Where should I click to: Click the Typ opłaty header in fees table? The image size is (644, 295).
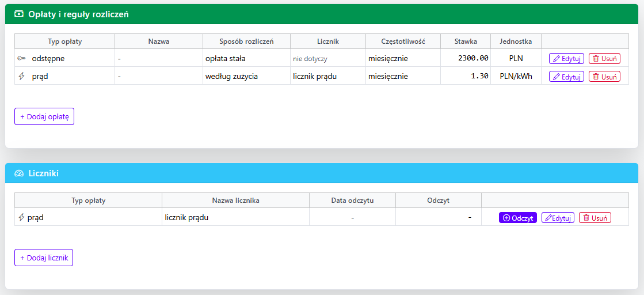(64, 41)
